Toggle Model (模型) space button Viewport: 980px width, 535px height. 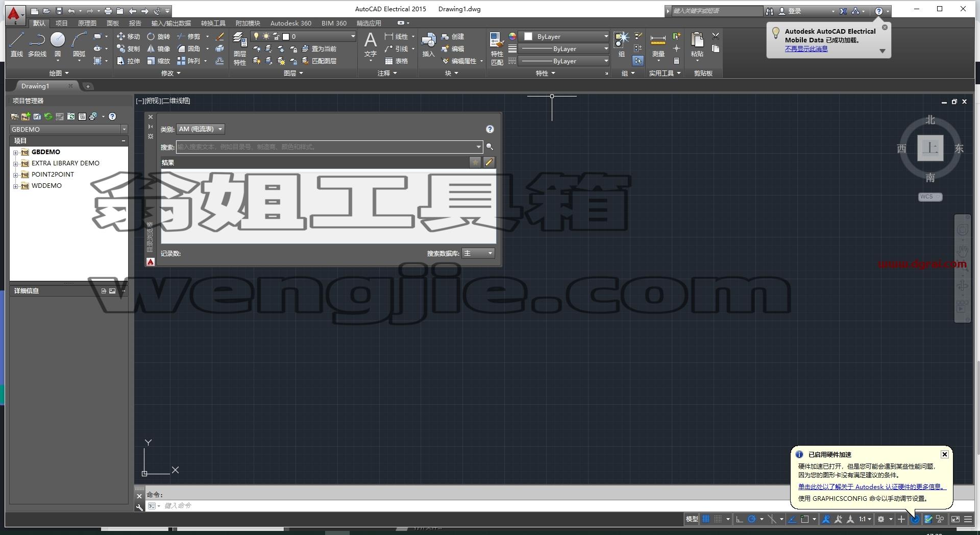pyautogui.click(x=692, y=519)
